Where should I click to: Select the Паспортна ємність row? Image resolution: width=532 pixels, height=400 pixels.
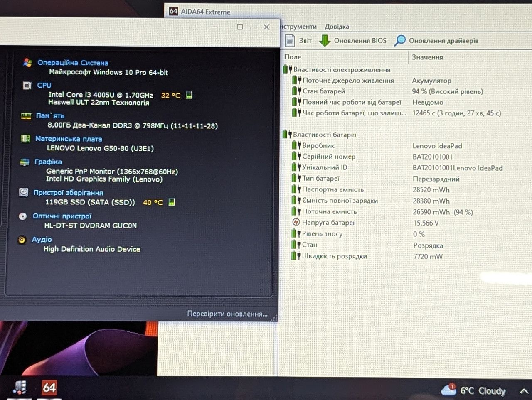pyautogui.click(x=407, y=189)
